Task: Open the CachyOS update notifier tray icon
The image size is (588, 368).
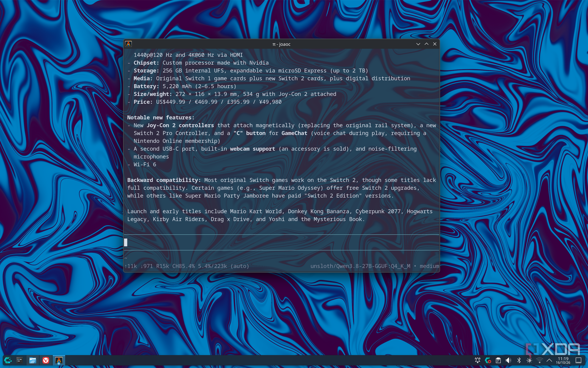Action: click(488, 360)
